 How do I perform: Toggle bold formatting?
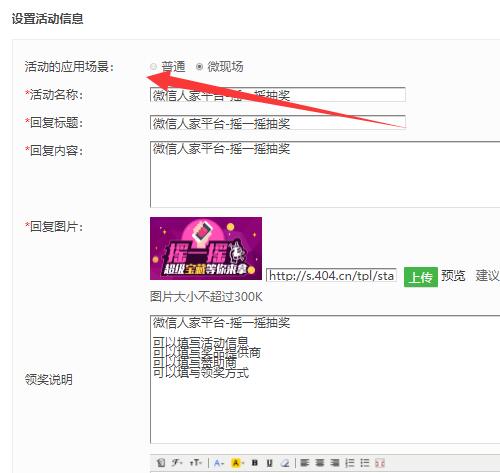[x=255, y=463]
